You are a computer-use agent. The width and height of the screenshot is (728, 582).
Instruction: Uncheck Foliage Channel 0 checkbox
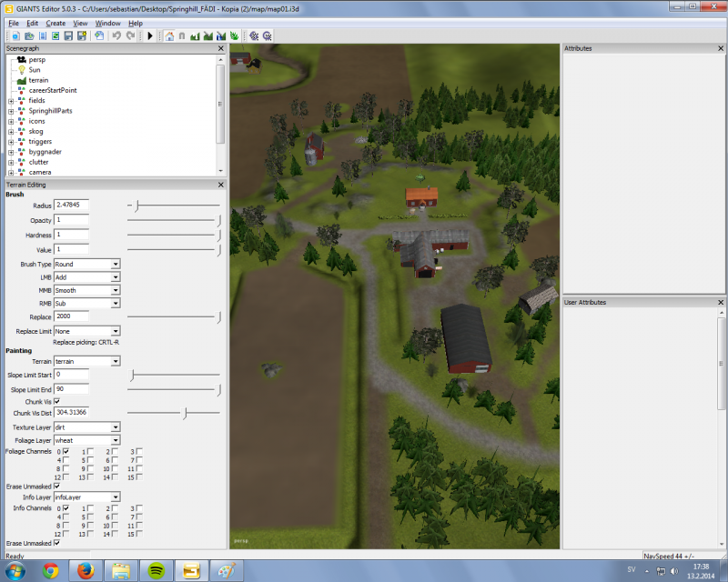pos(66,451)
